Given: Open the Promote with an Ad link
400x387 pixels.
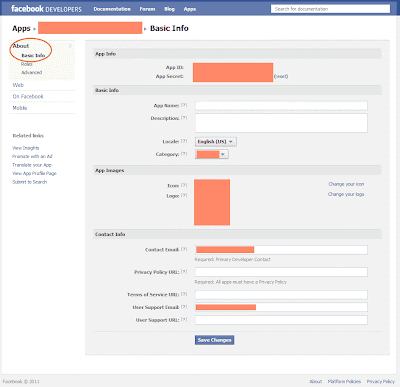Looking at the screenshot, I should [x=32, y=156].
